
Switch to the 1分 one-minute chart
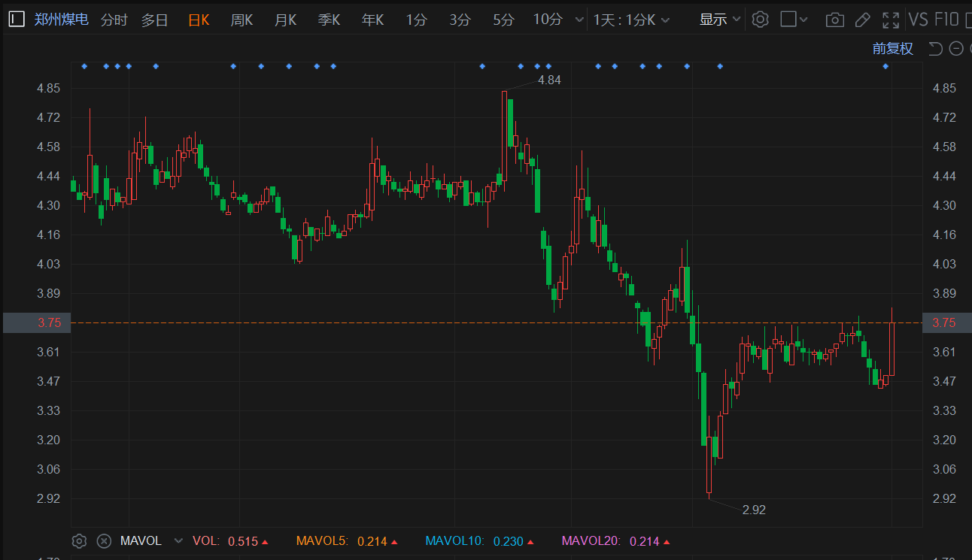[416, 20]
